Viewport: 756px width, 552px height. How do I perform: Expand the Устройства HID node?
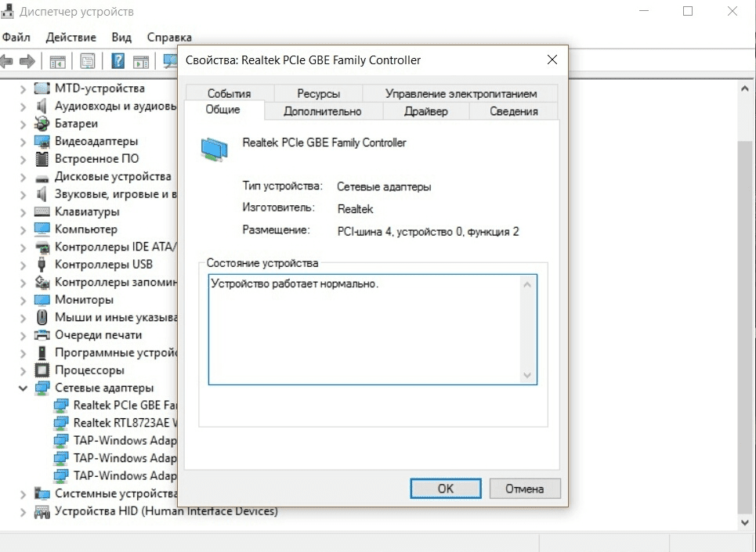[x=24, y=511]
